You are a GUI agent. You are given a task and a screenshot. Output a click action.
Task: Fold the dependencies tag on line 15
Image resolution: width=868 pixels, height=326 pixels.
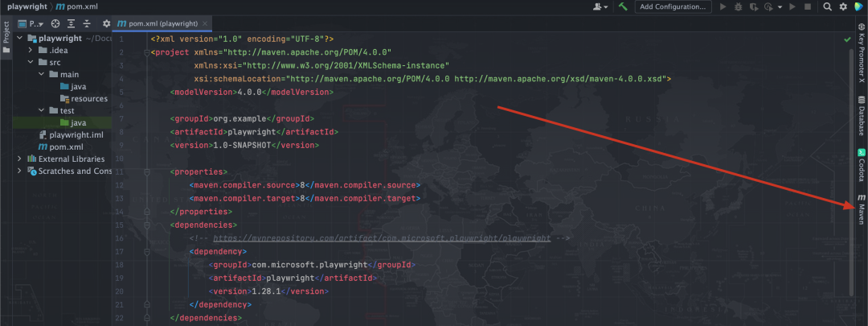click(x=147, y=225)
